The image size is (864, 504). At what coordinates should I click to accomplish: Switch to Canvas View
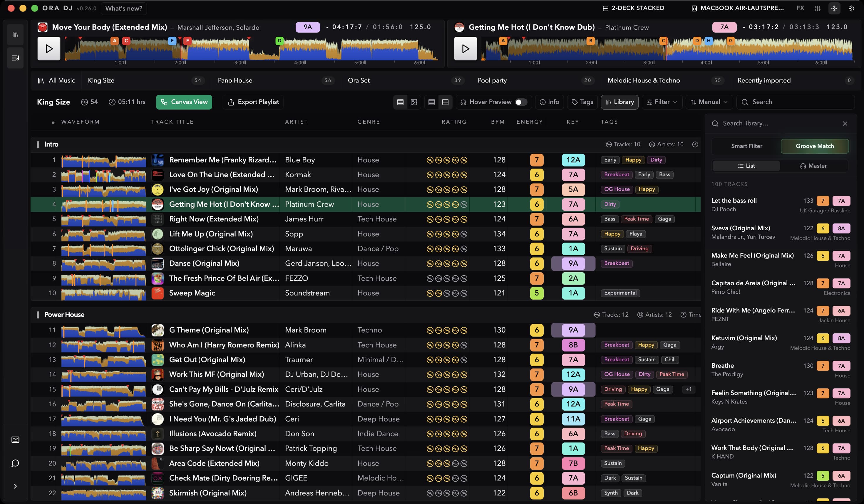184,102
